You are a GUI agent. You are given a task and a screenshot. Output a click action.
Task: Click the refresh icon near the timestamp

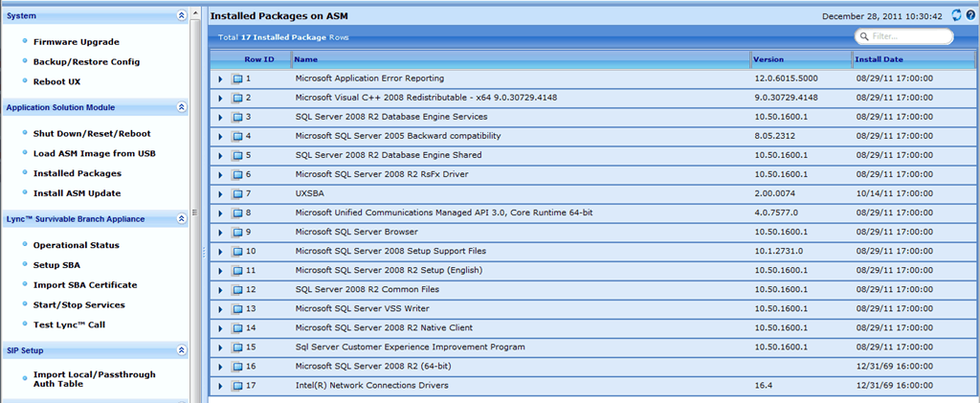956,15
